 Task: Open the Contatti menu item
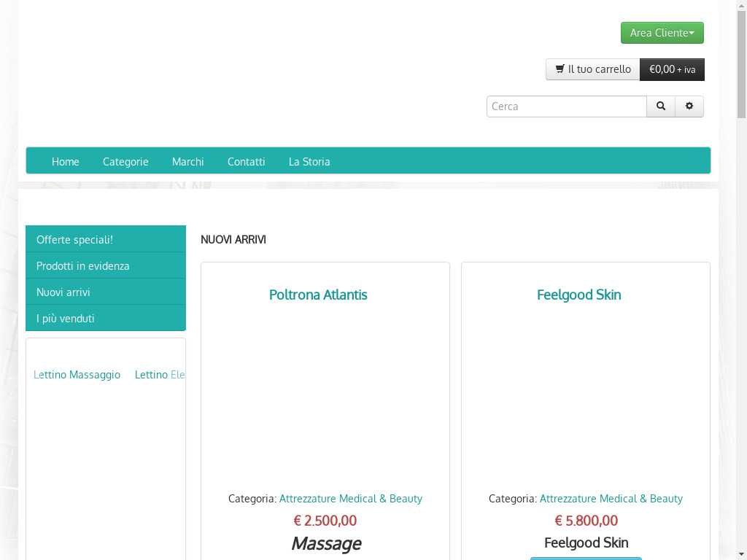tap(247, 161)
